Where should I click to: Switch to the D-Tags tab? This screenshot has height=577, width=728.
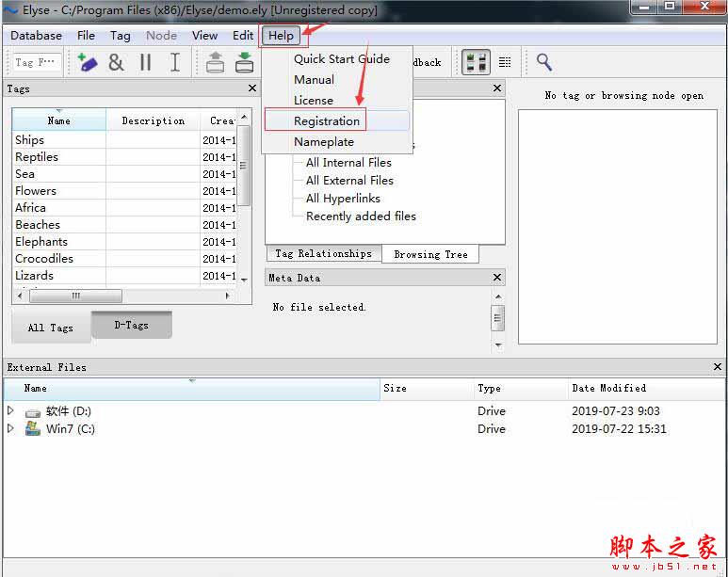click(131, 325)
